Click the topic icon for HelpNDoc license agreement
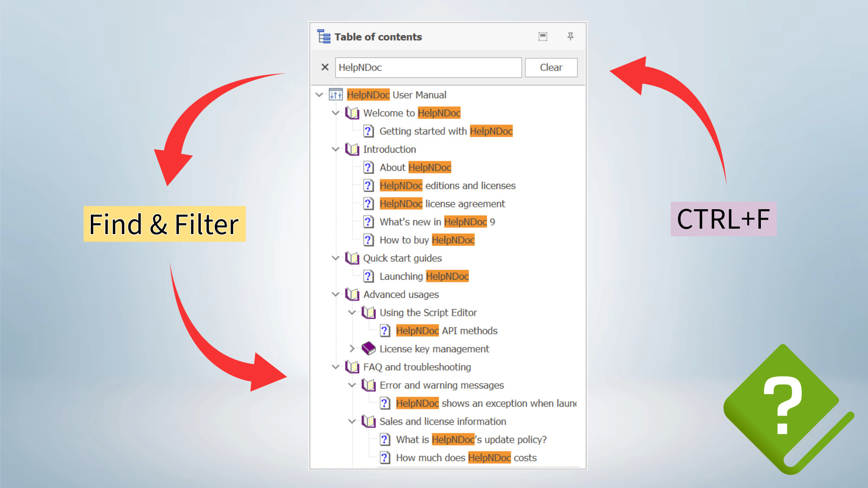 click(368, 204)
